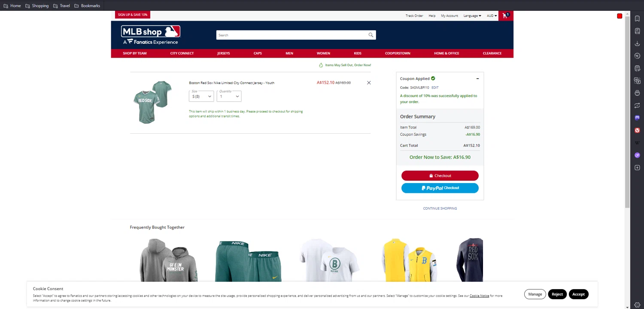Reject cookies
Screen dimensions: 644x309
[557, 294]
